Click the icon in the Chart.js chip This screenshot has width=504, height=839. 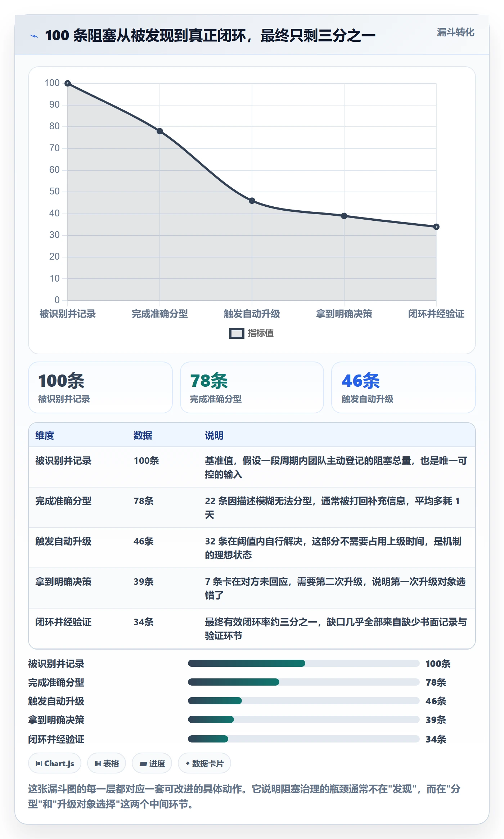pos(39,764)
